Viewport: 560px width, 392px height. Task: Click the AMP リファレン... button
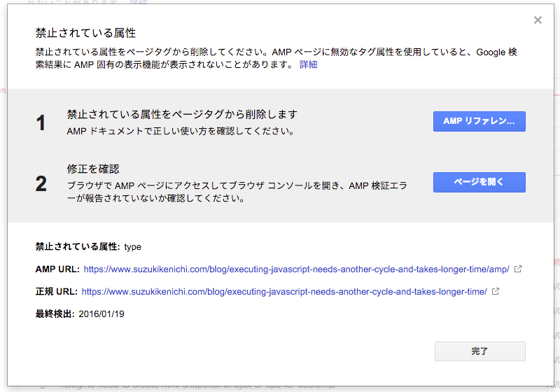(x=479, y=121)
